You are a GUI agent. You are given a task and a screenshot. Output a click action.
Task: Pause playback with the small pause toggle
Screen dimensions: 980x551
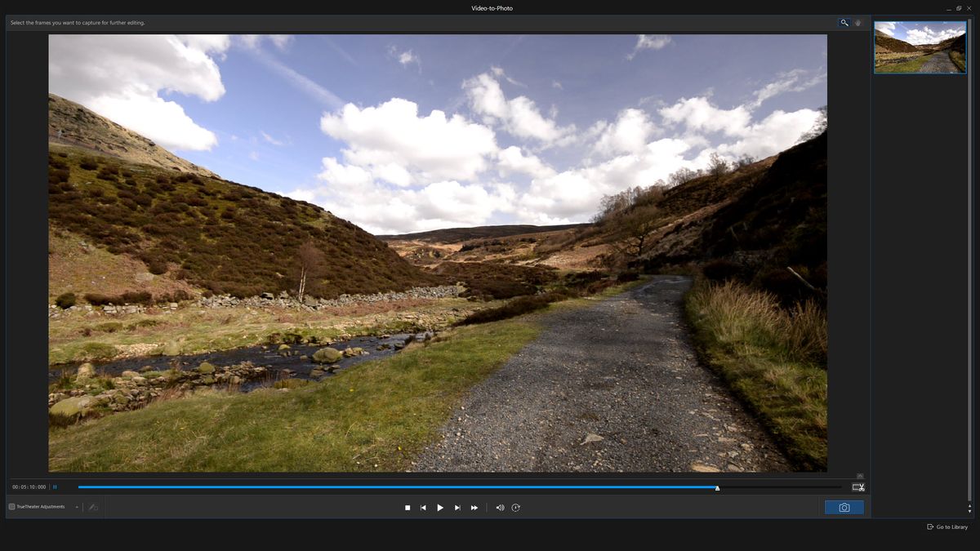[x=54, y=487]
